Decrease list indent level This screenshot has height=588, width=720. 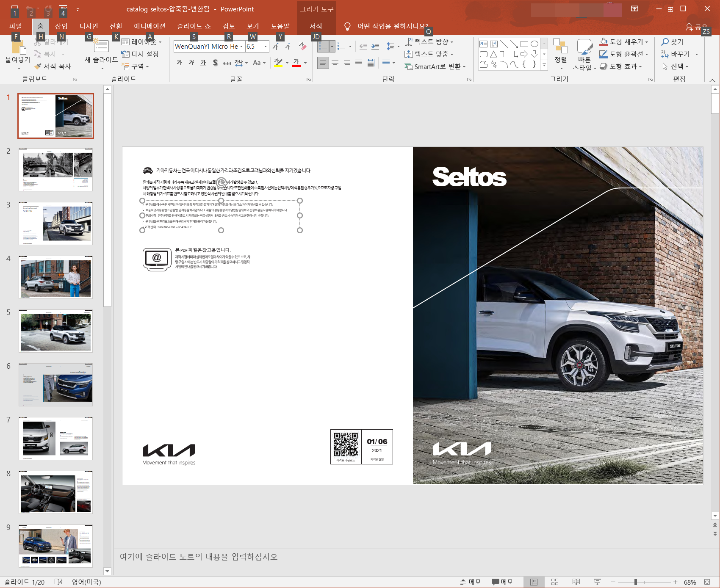tap(363, 47)
